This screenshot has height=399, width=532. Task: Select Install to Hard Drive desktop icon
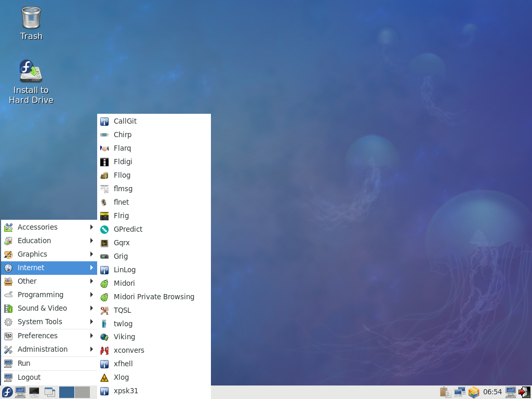click(x=31, y=82)
